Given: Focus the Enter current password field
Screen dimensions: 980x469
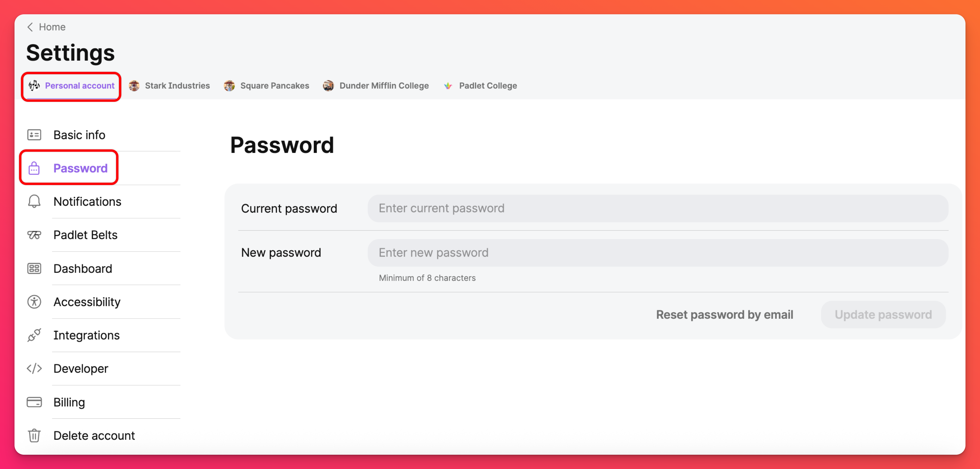Looking at the screenshot, I should tap(657, 208).
